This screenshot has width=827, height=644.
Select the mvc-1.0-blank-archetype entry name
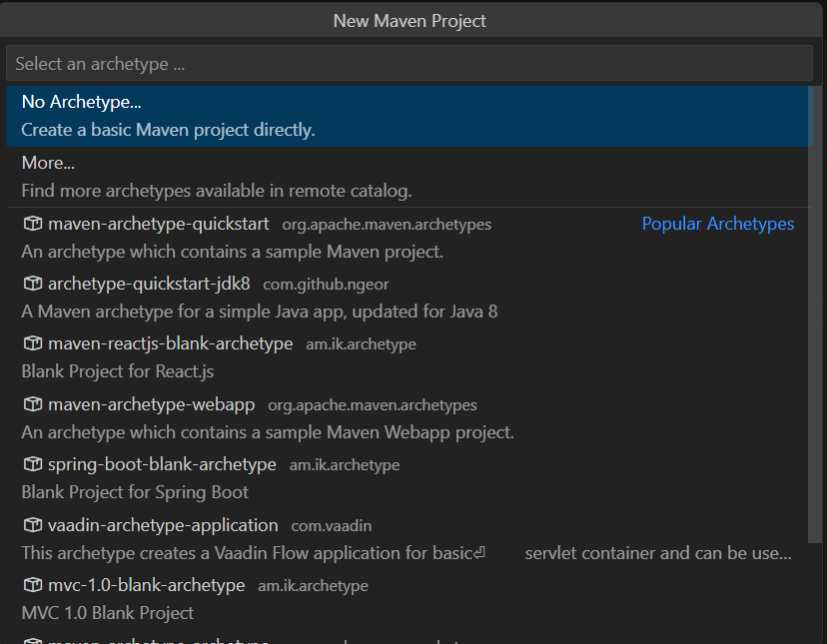pyautogui.click(x=146, y=585)
